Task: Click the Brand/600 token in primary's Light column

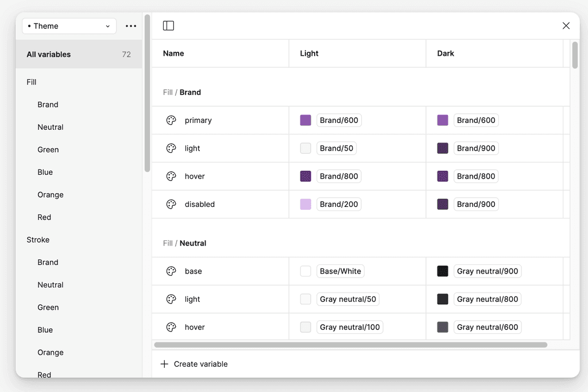Action: (339, 120)
